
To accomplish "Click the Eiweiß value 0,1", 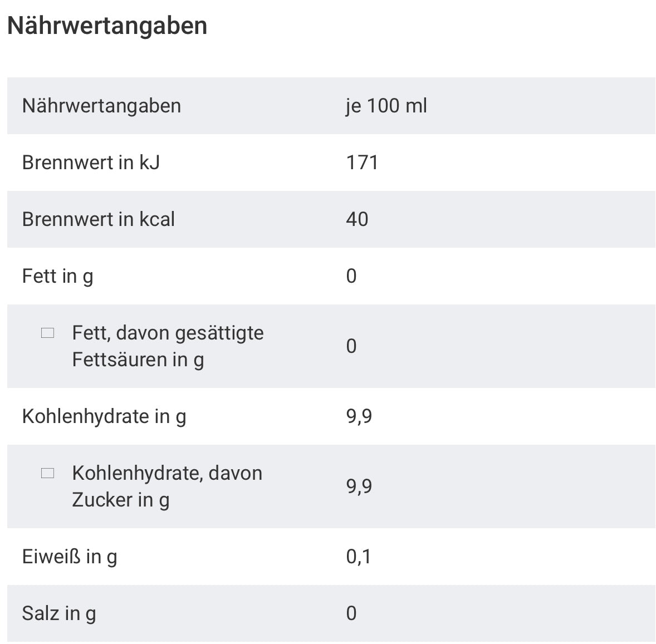I will pos(359,557).
